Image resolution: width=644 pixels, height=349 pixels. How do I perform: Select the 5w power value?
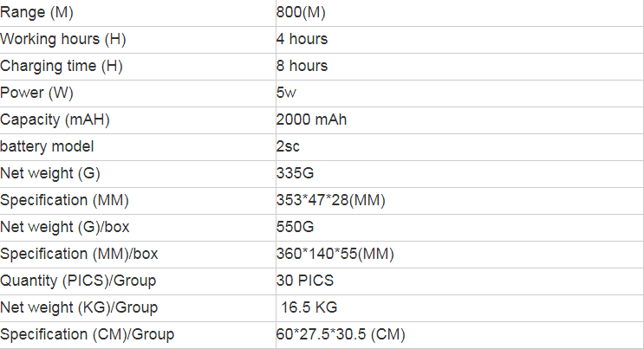[287, 93]
